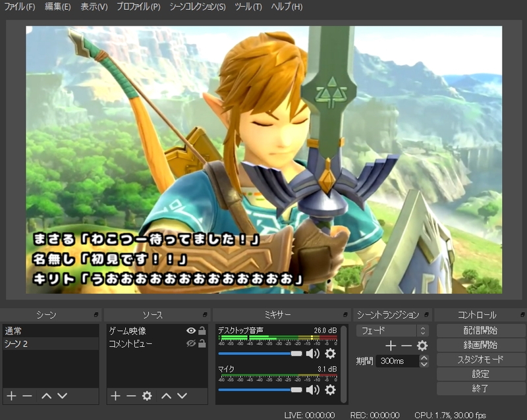Click the 3.1 dB mic value
527x420 pixels.
pos(327,369)
